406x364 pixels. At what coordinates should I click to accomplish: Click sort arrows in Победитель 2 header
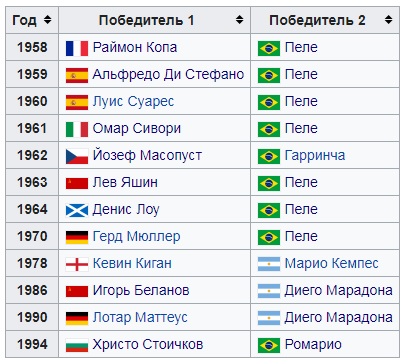[x=388, y=20]
